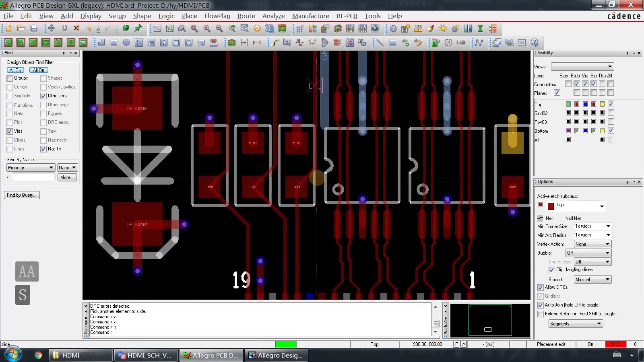
Task: Click the Show Element info icon
Action: [x=393, y=29]
